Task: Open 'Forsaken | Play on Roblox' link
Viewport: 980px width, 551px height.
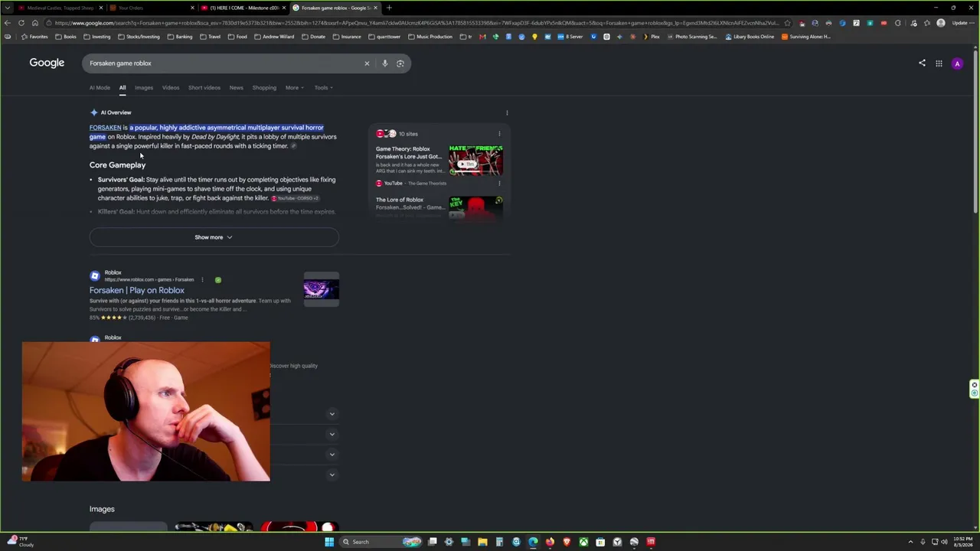Action: click(137, 290)
